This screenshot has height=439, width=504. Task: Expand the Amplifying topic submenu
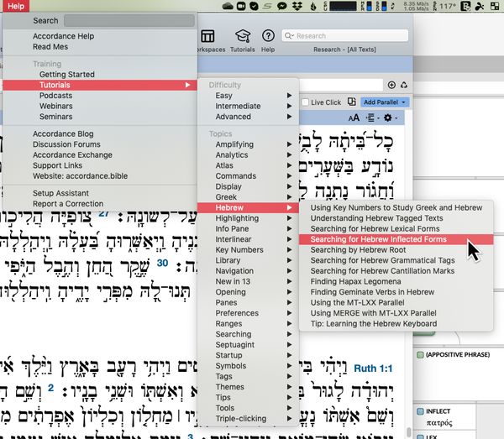pyautogui.click(x=249, y=144)
